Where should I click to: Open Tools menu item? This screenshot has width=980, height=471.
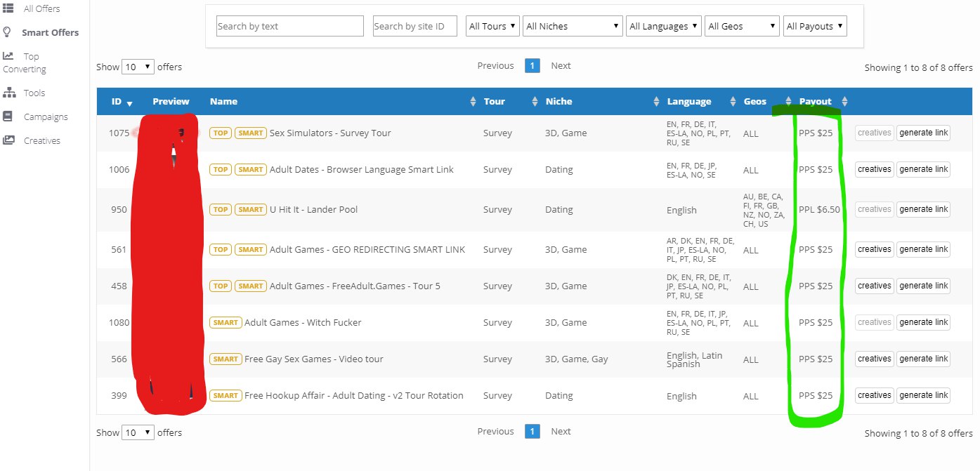click(34, 93)
